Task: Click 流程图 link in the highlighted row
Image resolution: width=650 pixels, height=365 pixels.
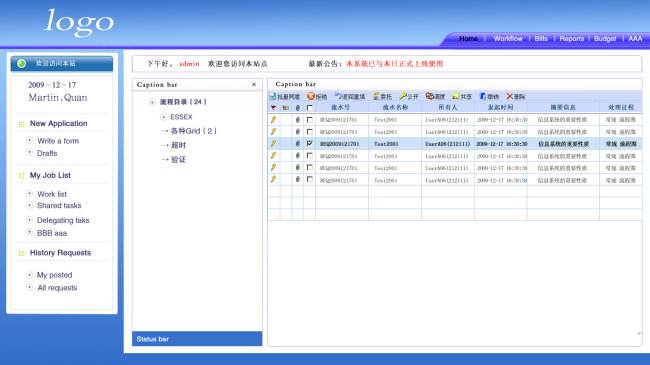Action: 628,144
